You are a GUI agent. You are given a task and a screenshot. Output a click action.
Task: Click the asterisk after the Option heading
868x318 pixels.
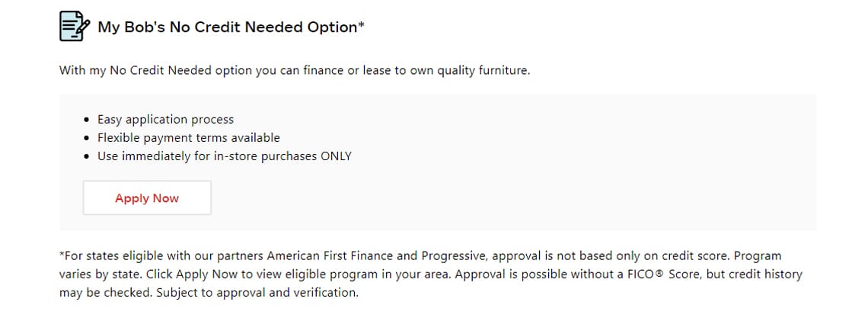[362, 25]
